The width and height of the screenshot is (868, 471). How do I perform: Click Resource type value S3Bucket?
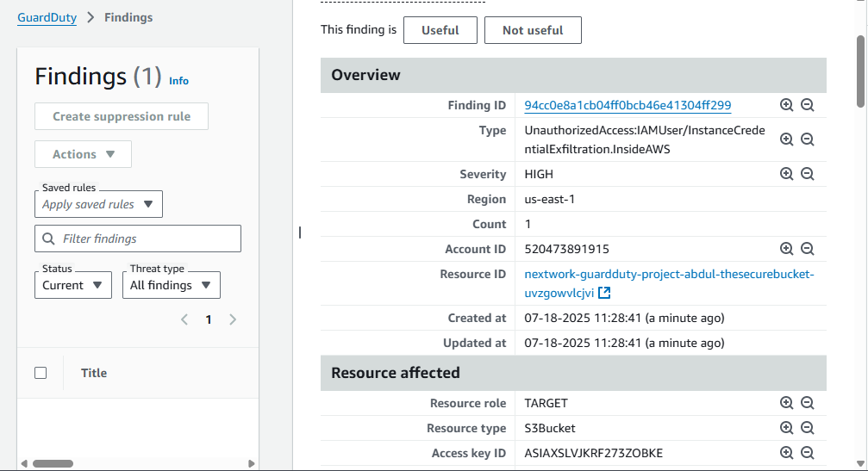pyautogui.click(x=550, y=428)
